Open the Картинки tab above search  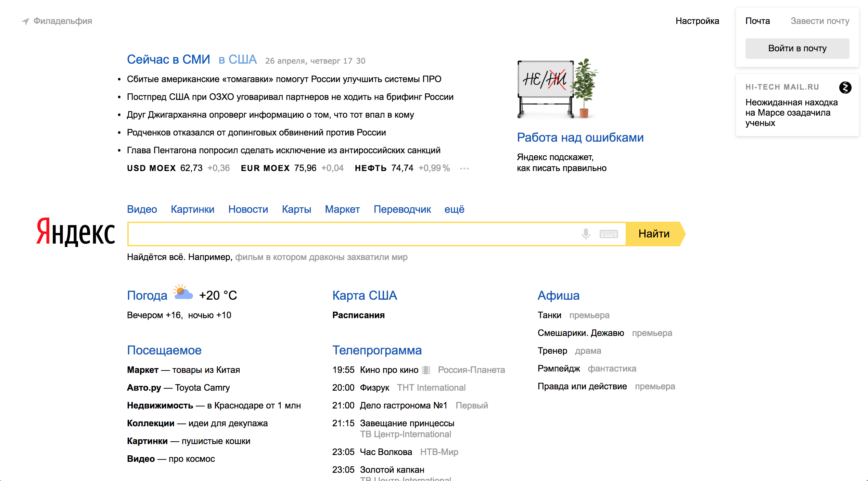pos(193,209)
